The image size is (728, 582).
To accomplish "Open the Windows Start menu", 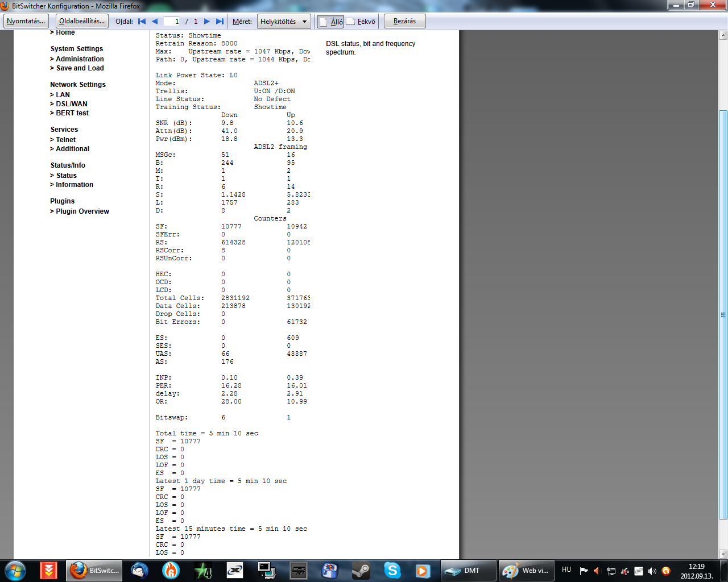I will [15, 570].
